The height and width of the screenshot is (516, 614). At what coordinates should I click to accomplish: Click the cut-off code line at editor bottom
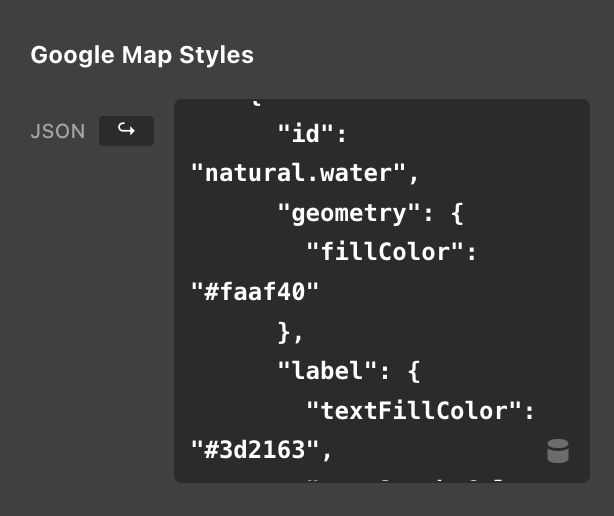coord(400,479)
